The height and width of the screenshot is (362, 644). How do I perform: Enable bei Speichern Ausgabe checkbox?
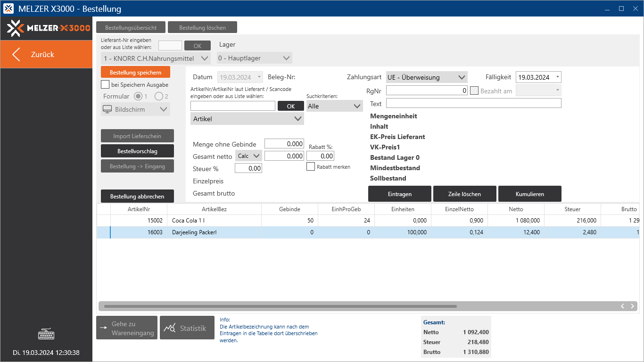(x=105, y=85)
